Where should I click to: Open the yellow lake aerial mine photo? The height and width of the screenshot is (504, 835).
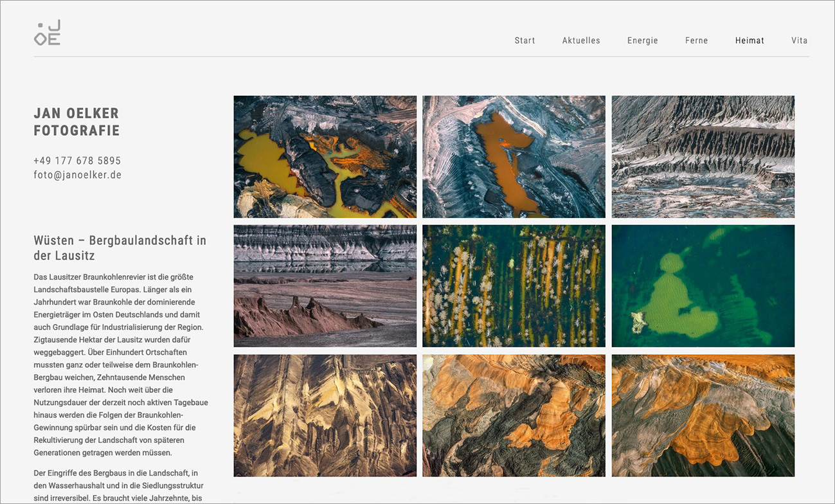pos(325,157)
